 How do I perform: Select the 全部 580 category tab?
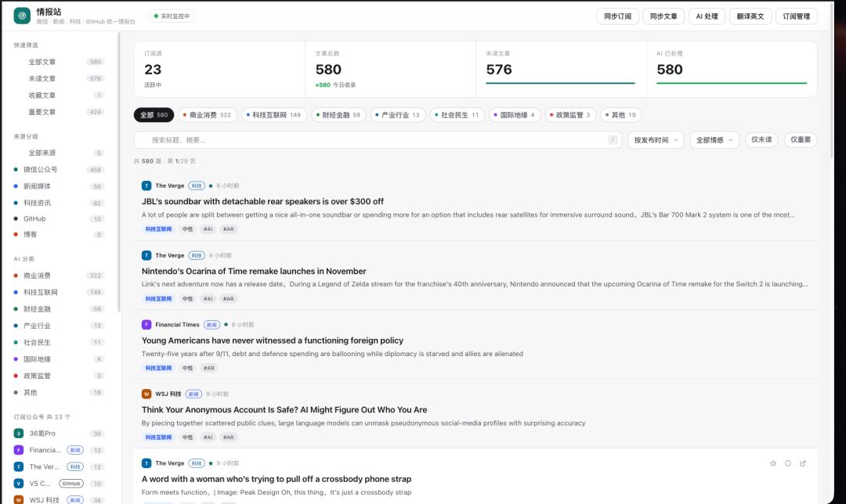154,115
